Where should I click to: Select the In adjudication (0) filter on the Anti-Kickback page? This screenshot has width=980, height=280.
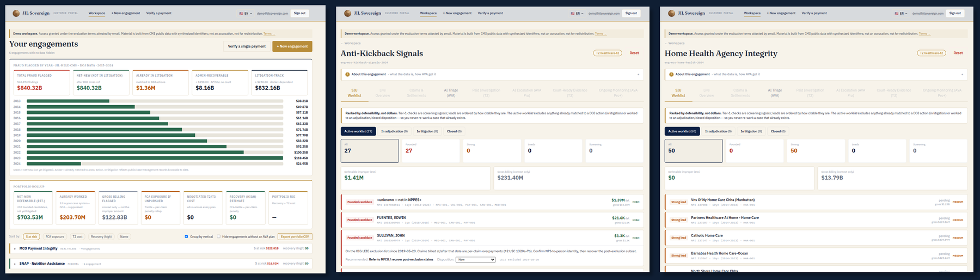click(394, 131)
